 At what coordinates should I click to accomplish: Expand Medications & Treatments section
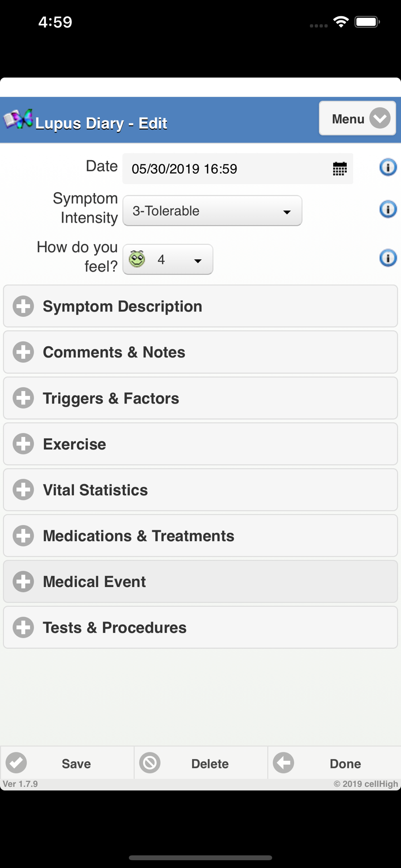point(200,536)
